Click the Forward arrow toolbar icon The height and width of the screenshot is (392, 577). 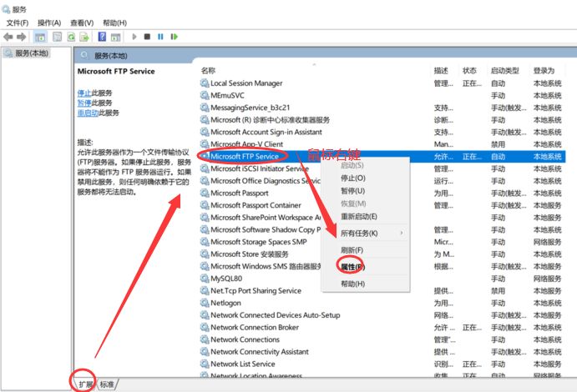pyautogui.click(x=21, y=37)
